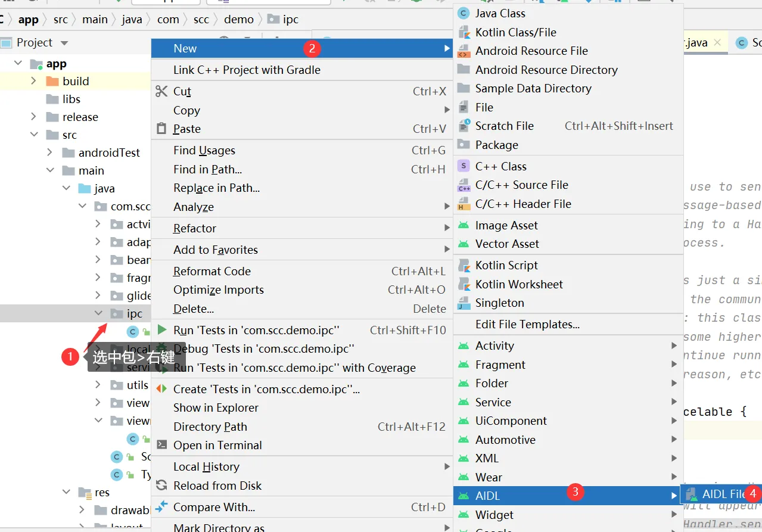Click the Vector Asset android icon
Viewport: 762px width, 532px height.
pos(464,244)
